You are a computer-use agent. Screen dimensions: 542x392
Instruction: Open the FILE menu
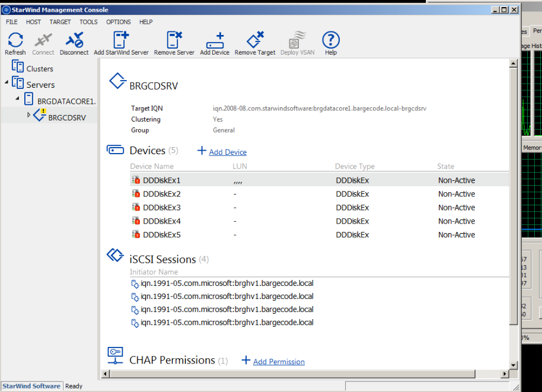(12, 22)
